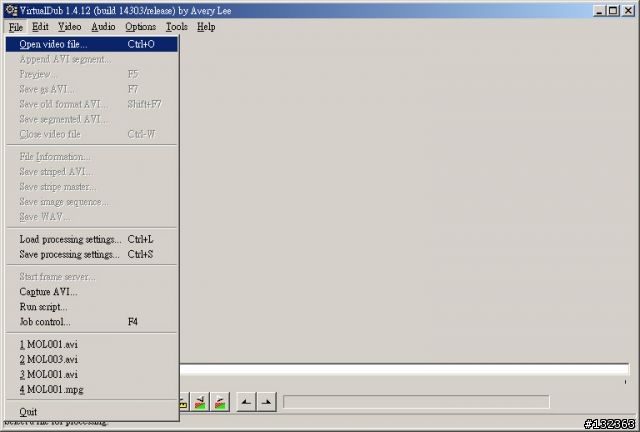Click grayed-out Append AVI segment entry
This screenshot has height=432, width=640.
coord(92,59)
